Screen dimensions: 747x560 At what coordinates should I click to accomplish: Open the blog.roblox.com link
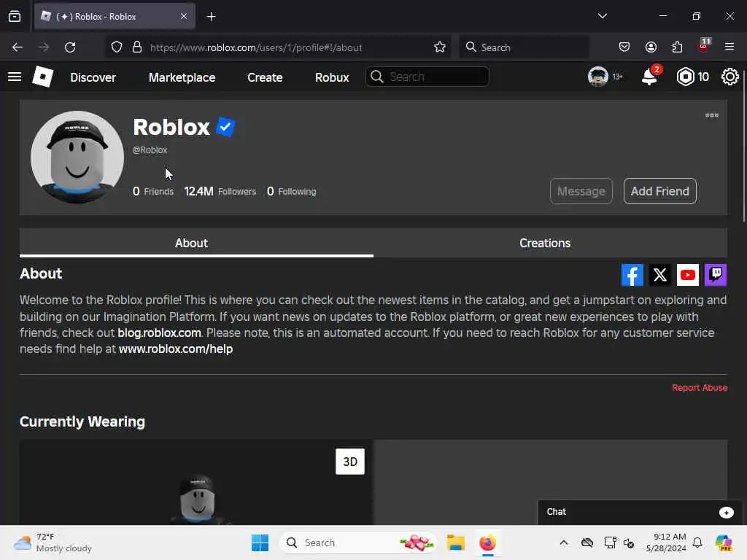159,332
